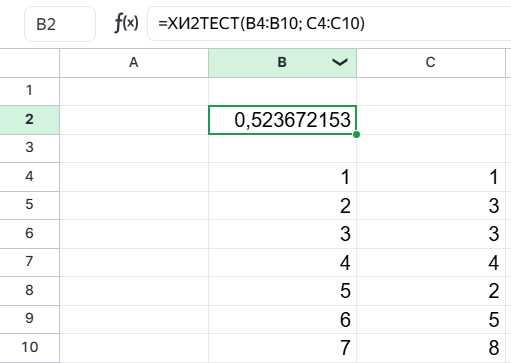Select cell B7 containing 4
The width and height of the screenshot is (511, 363).
(282, 262)
